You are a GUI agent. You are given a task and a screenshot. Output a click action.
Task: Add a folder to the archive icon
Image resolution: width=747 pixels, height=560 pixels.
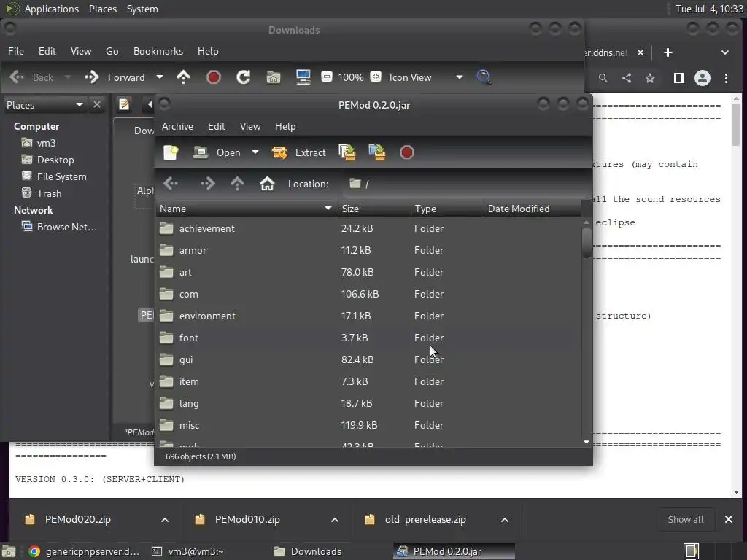tap(376, 152)
